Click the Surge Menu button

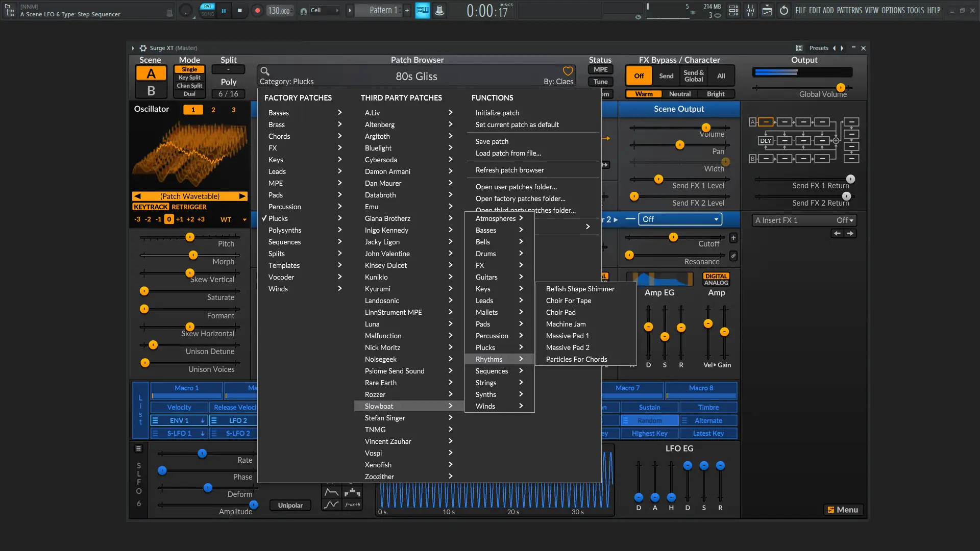(842, 510)
